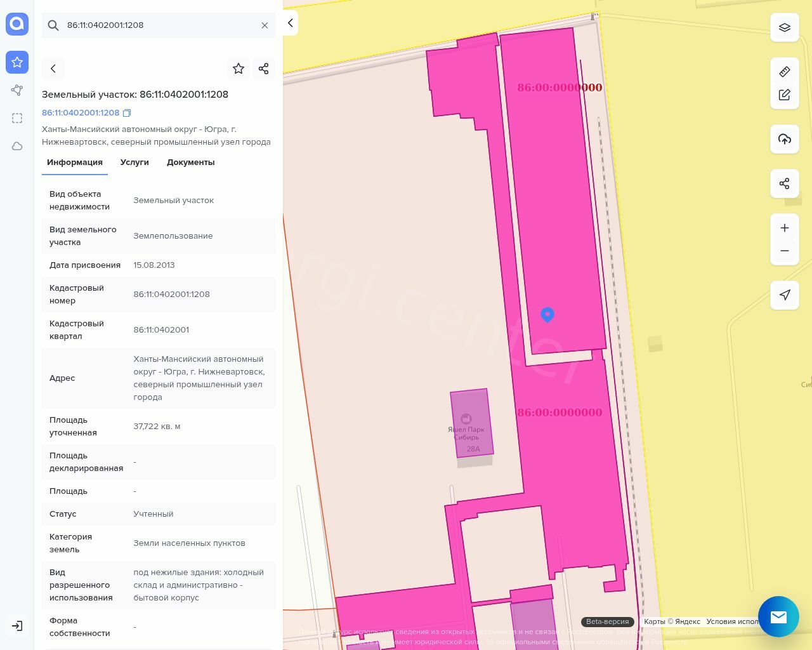Add parcel to favorites with star button
The image size is (812, 650).
click(x=239, y=69)
